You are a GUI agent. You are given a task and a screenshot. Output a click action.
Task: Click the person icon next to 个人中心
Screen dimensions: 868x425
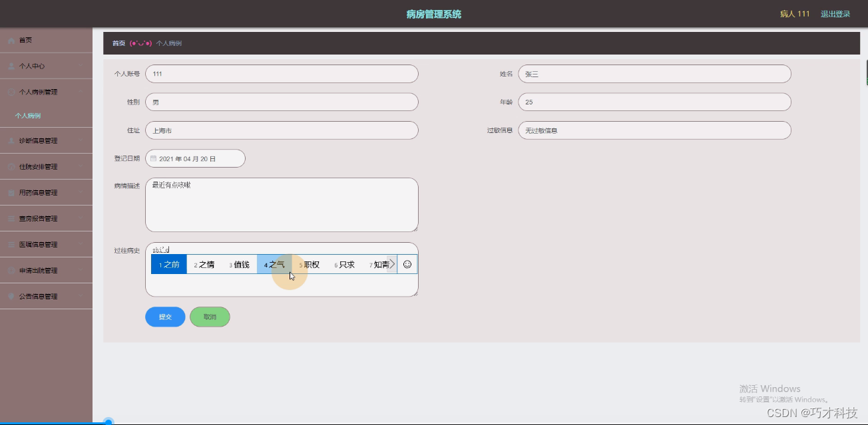click(11, 66)
